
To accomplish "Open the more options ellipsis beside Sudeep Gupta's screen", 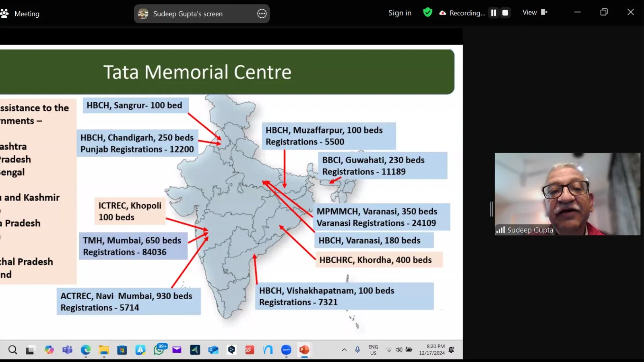I will coord(262,14).
